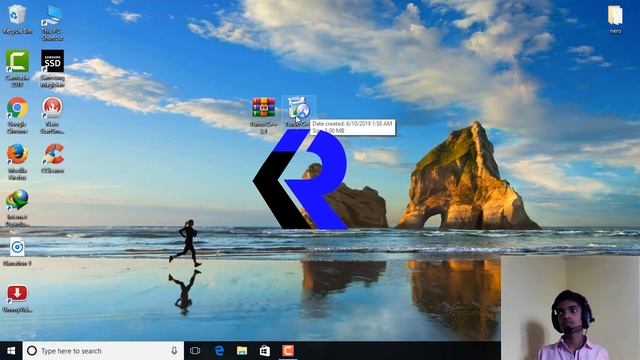Activate the search box microphone icon

pyautogui.click(x=174, y=351)
